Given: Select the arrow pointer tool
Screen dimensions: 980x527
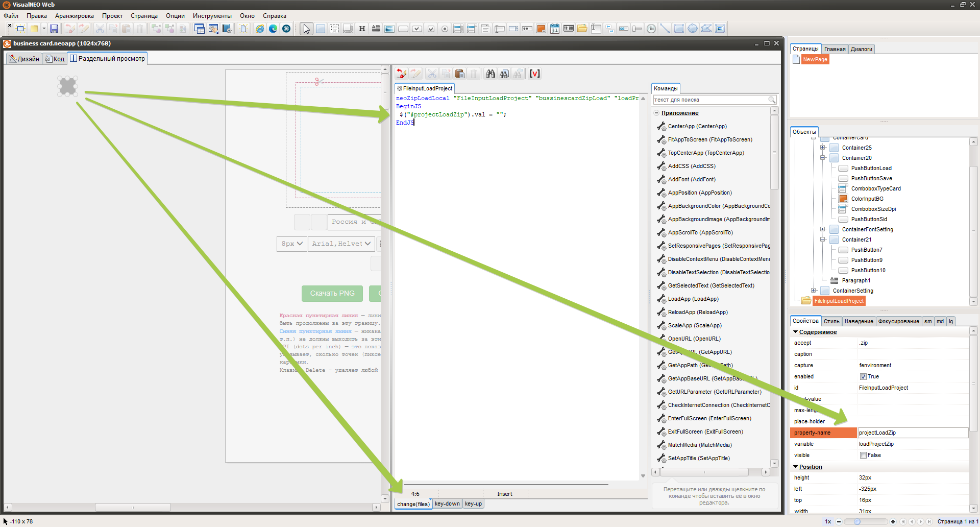Looking at the screenshot, I should (x=306, y=29).
